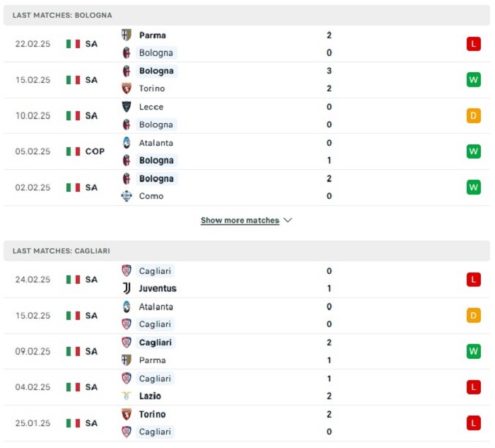
Task: Click the red L badge for the Parma match
Action: (473, 44)
